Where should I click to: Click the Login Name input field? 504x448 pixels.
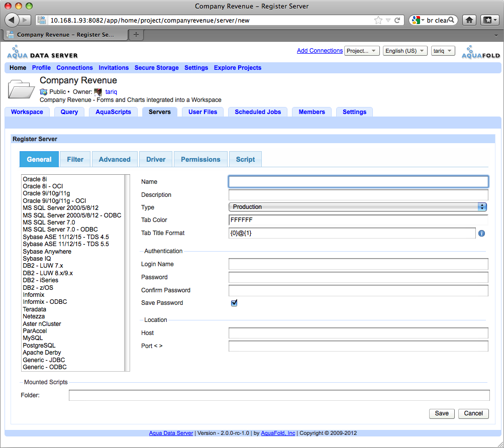pos(358,264)
